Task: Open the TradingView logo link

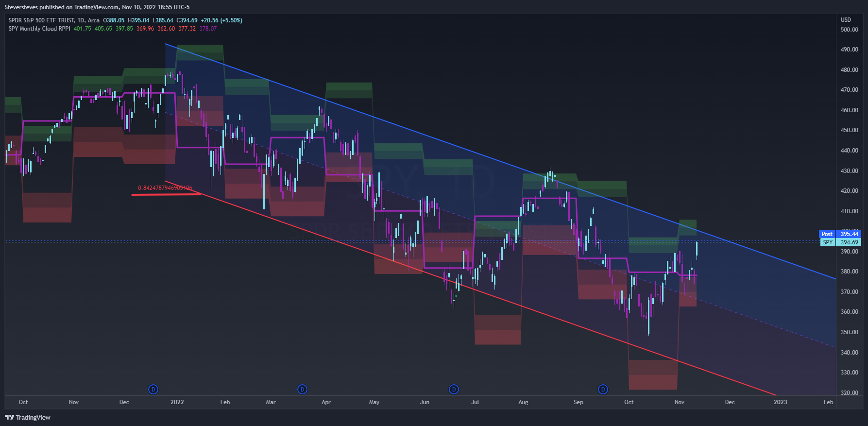Action: [x=28, y=417]
